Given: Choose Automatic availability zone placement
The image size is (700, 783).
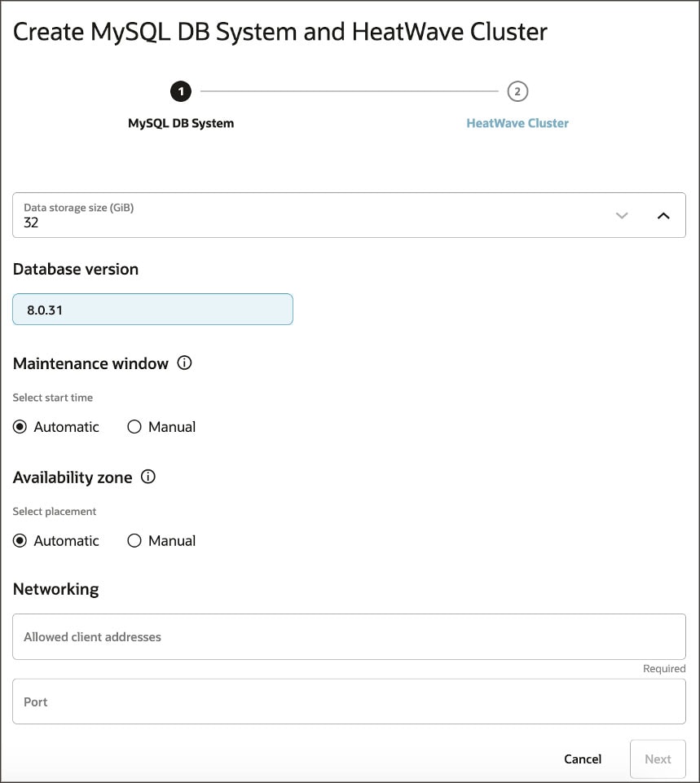Looking at the screenshot, I should tap(20, 540).
